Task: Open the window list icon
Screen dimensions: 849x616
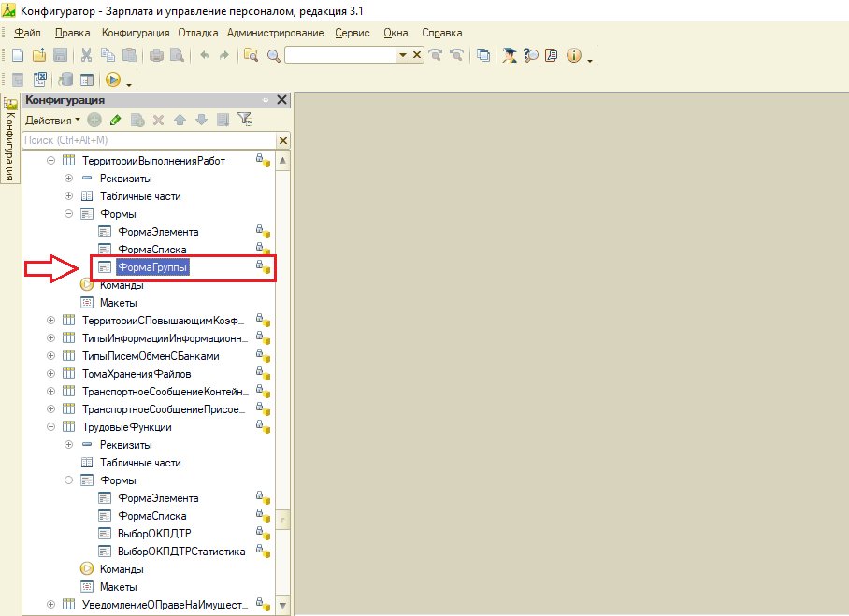Action: tap(483, 55)
